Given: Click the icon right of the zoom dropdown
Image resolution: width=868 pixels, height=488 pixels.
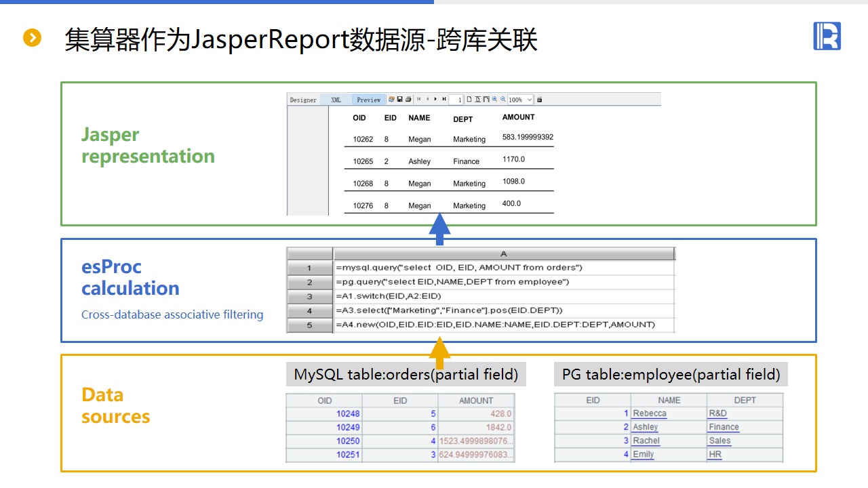Looking at the screenshot, I should [540, 100].
